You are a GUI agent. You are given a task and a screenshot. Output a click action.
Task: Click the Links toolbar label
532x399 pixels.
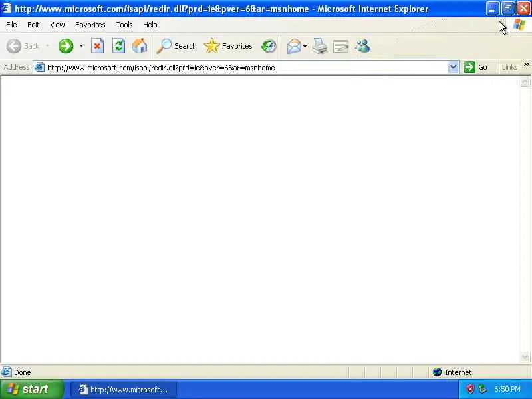point(509,67)
